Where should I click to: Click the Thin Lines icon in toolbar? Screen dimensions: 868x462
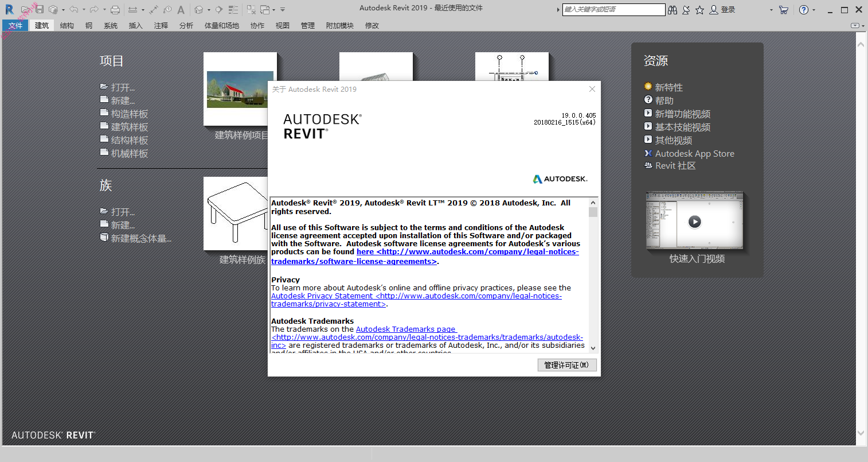233,10
